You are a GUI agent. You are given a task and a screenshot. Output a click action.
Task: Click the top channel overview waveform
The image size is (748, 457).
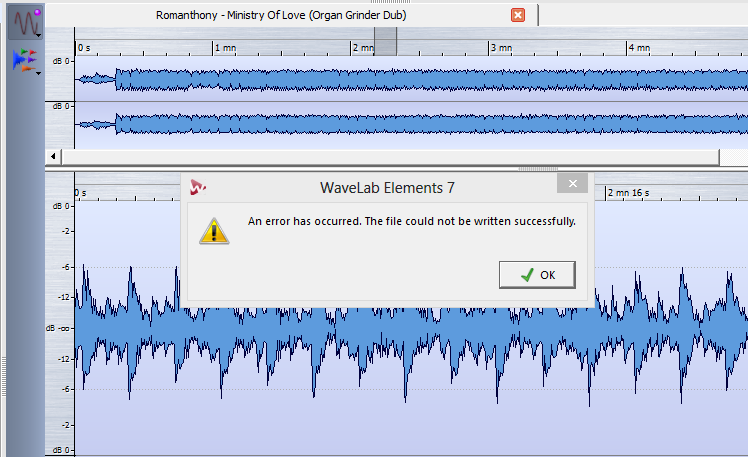pos(411,79)
